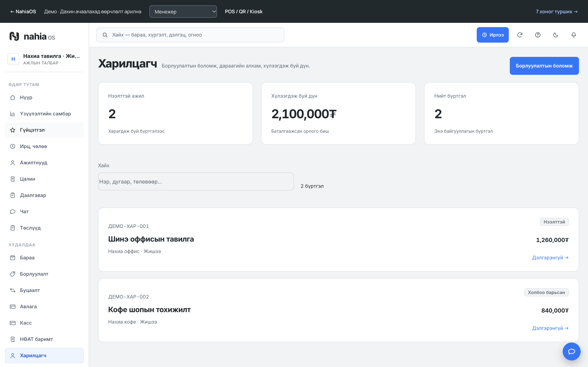Viewport: 588px width, 367px height.
Task: Click the refresh icon in top toolbar
Action: 520,35
